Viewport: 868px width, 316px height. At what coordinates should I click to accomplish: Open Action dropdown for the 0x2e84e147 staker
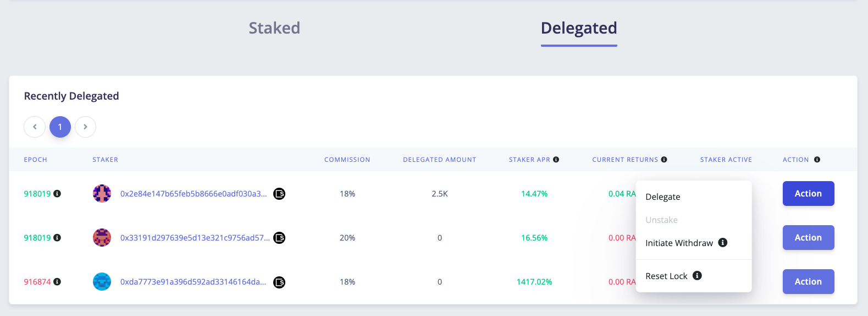808,194
